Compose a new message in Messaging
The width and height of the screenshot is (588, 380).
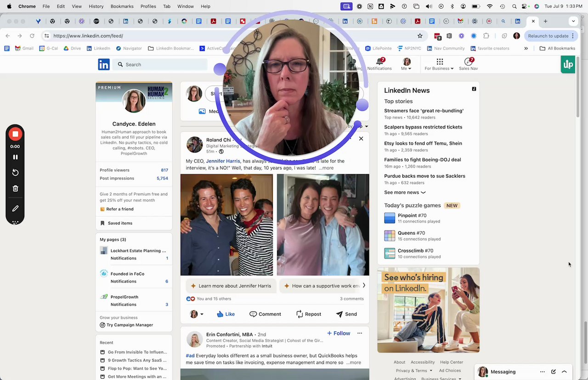(x=554, y=372)
